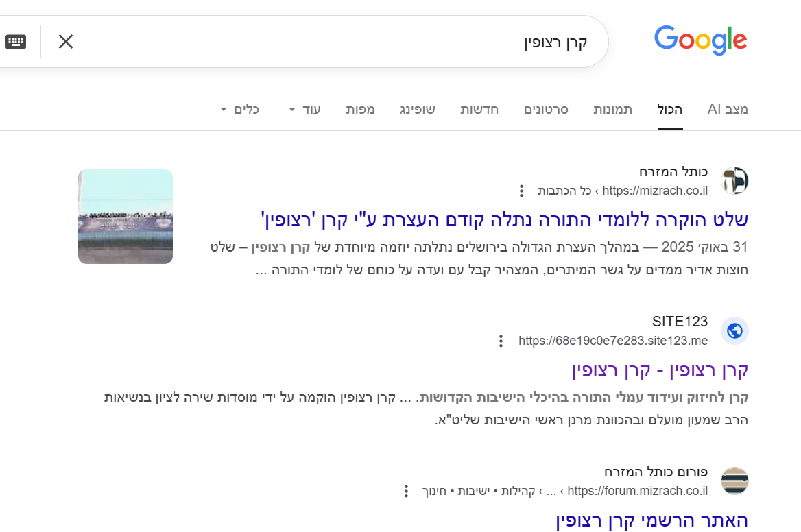Screen dimensions: 801x532
Task: Click the globe favicon next to SITE123
Action: pyautogui.click(x=734, y=331)
